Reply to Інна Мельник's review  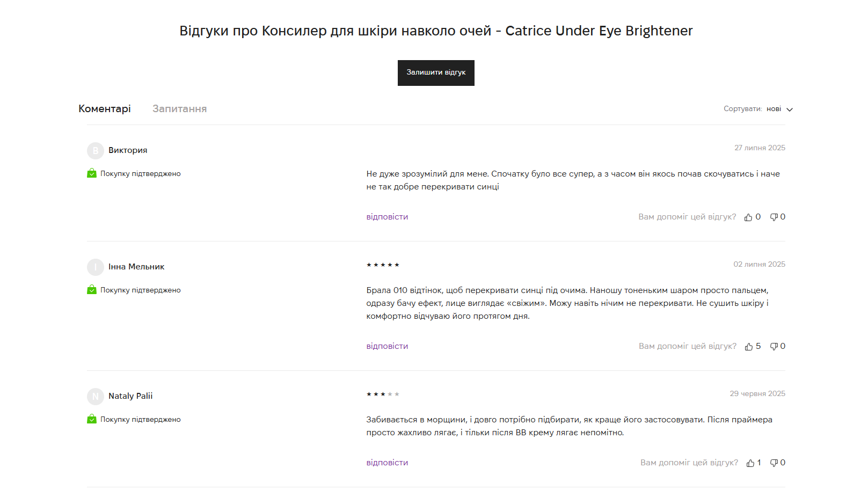coord(387,346)
